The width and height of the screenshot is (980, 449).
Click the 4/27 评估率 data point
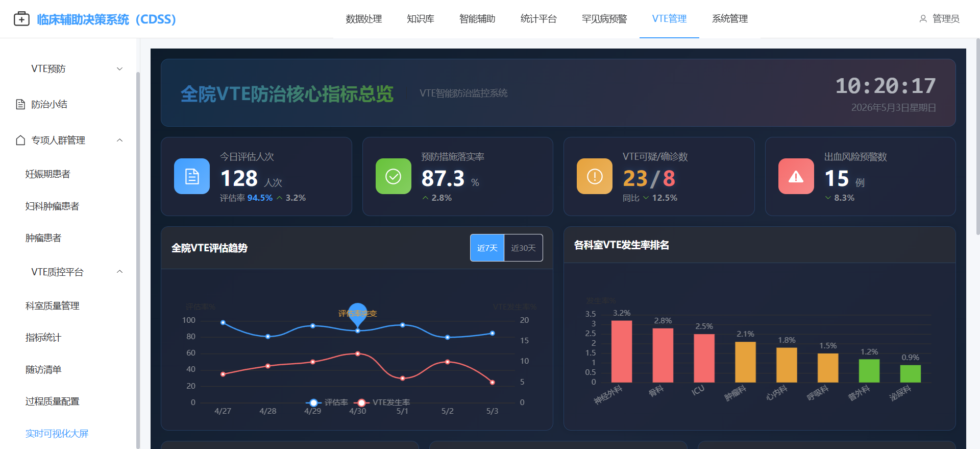coord(223,323)
